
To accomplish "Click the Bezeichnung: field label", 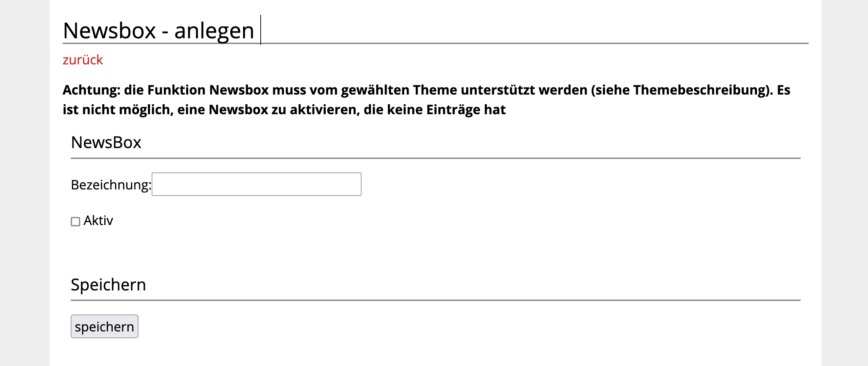I will (x=111, y=185).
